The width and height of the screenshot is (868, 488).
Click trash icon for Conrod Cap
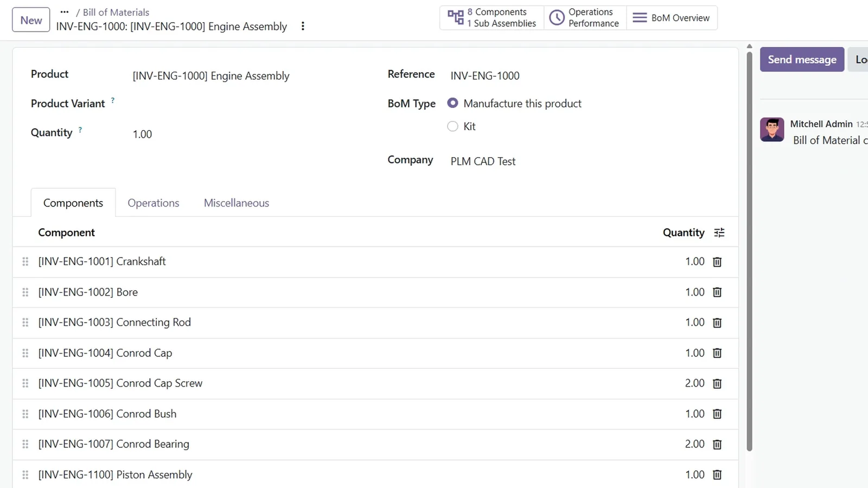pos(717,353)
